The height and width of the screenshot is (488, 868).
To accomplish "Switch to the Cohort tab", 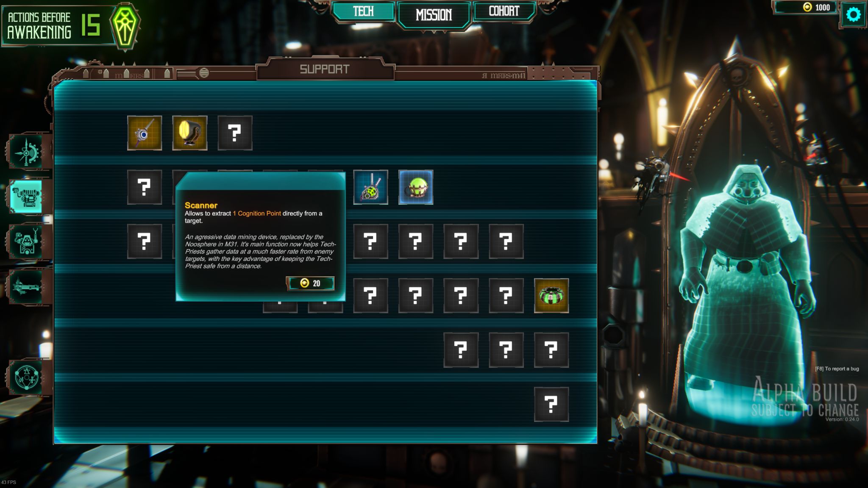I will [x=504, y=11].
